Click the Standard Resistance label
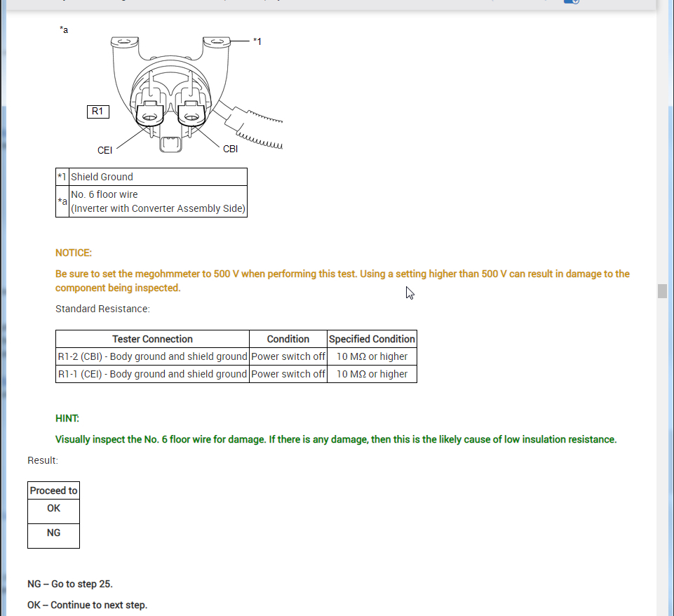This screenshot has height=616, width=674. coord(102,309)
